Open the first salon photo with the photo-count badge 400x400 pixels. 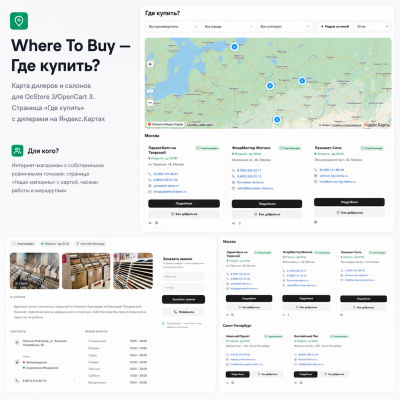tap(35, 271)
